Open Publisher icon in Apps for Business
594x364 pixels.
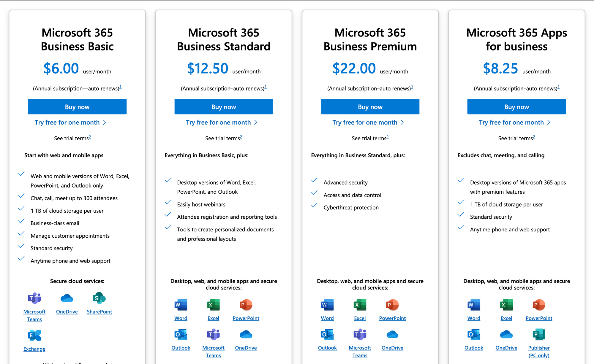coord(539,334)
